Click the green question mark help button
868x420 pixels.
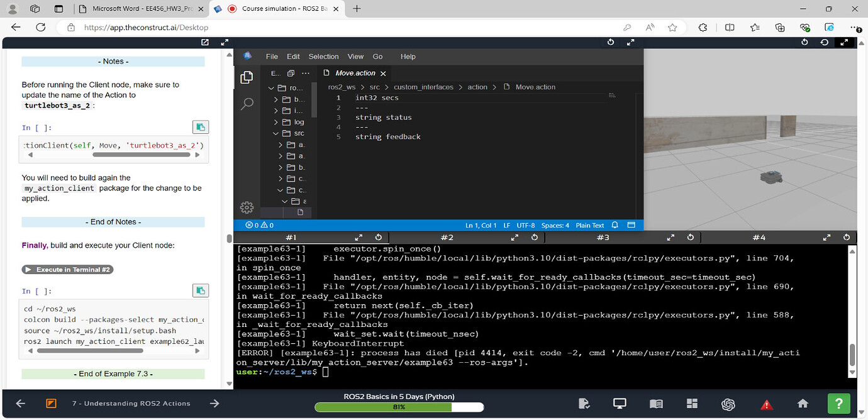[838, 403]
